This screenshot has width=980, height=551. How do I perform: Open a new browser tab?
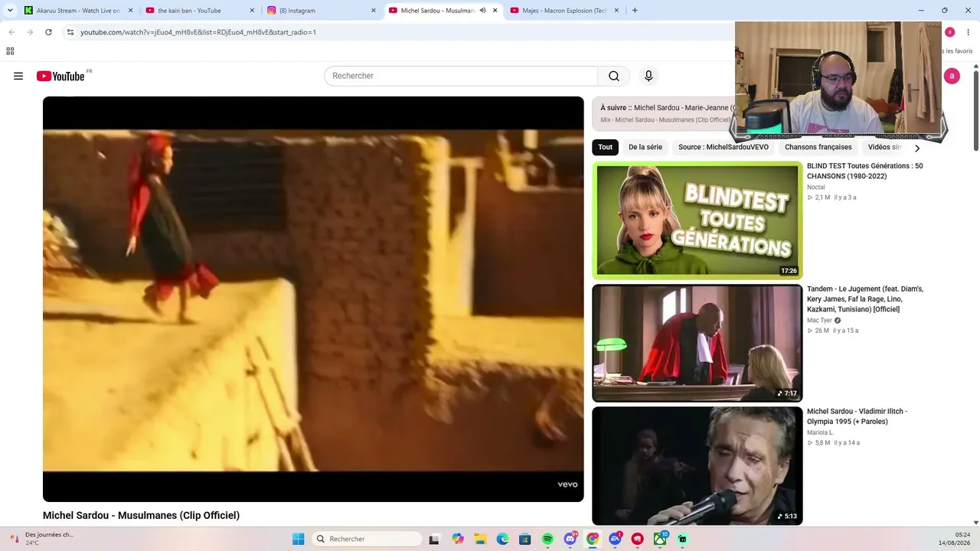click(635, 11)
